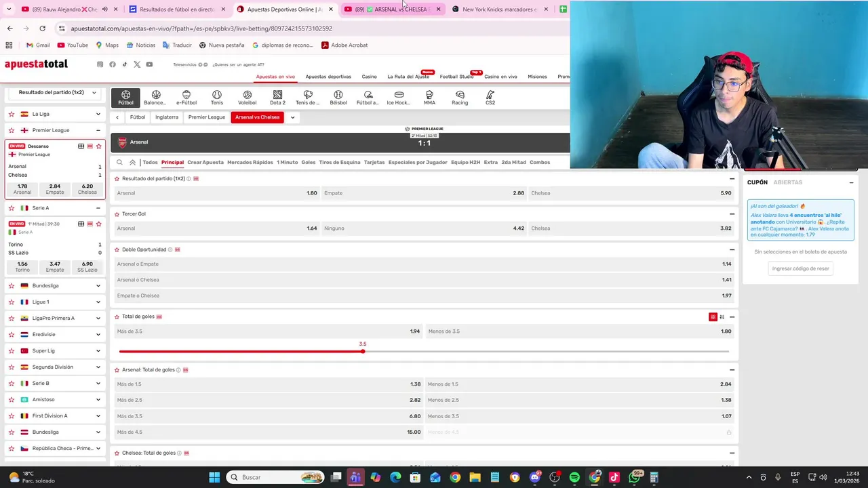This screenshot has width=868, height=488.
Task: Collapse the Arsenal: Total de goles market
Action: [732, 370]
